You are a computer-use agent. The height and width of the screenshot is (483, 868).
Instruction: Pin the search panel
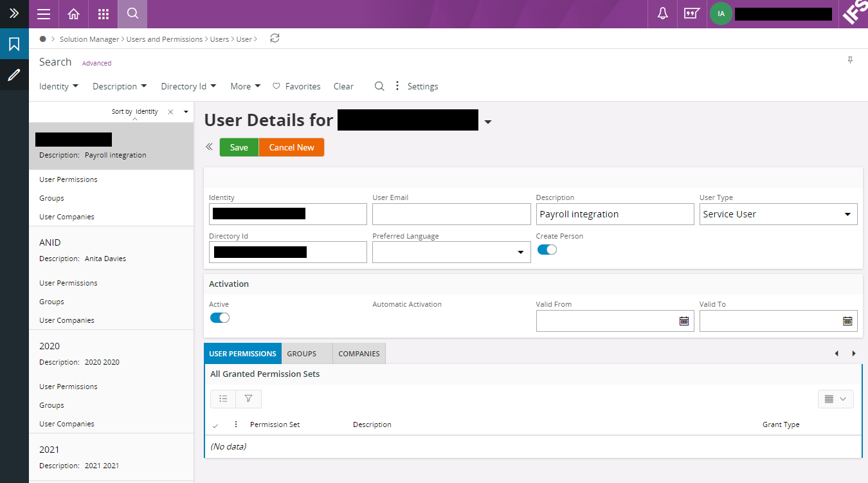point(850,60)
